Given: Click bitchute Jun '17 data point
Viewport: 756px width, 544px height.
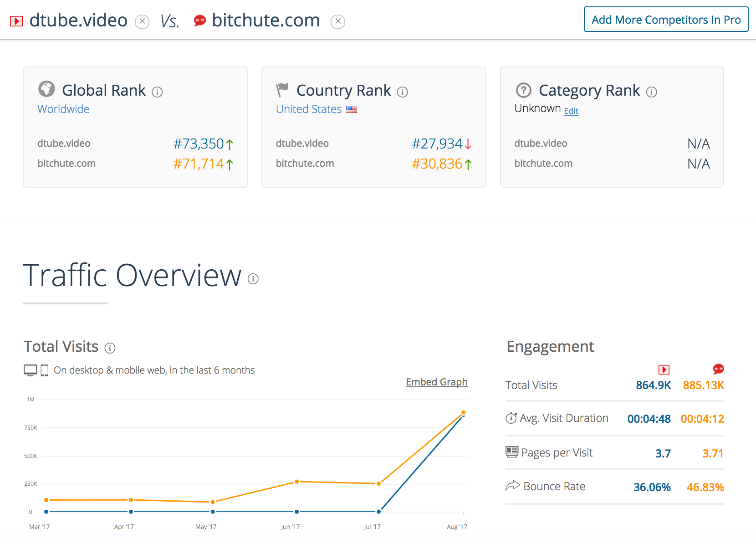Looking at the screenshot, I should click(x=296, y=482).
